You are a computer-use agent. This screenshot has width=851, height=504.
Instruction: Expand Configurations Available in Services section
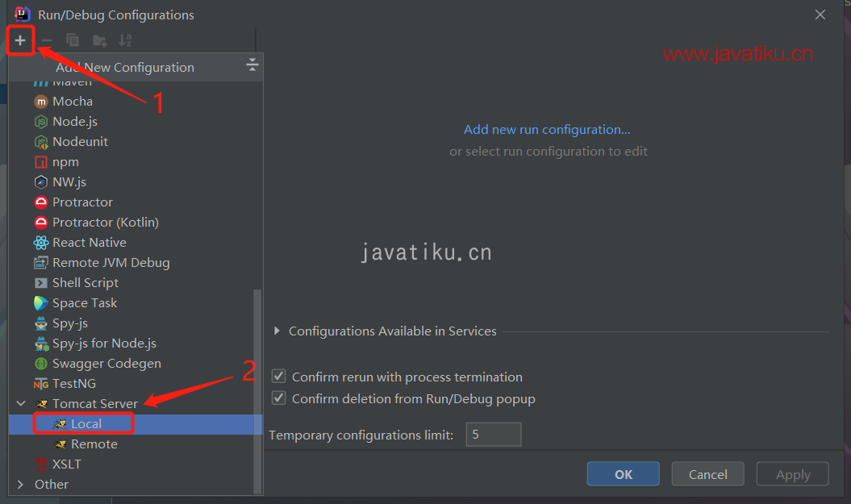277,331
